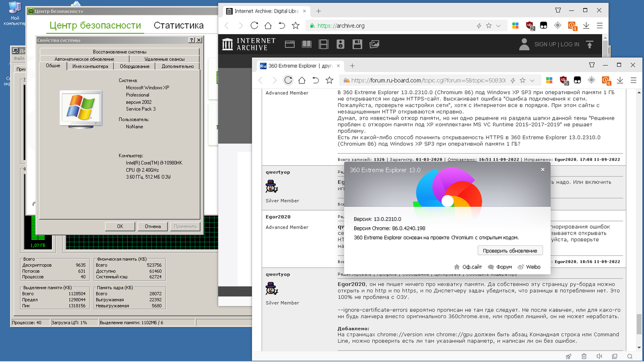
Task: Click the target-shaped extension icon in forum window
Action: click(x=592, y=80)
